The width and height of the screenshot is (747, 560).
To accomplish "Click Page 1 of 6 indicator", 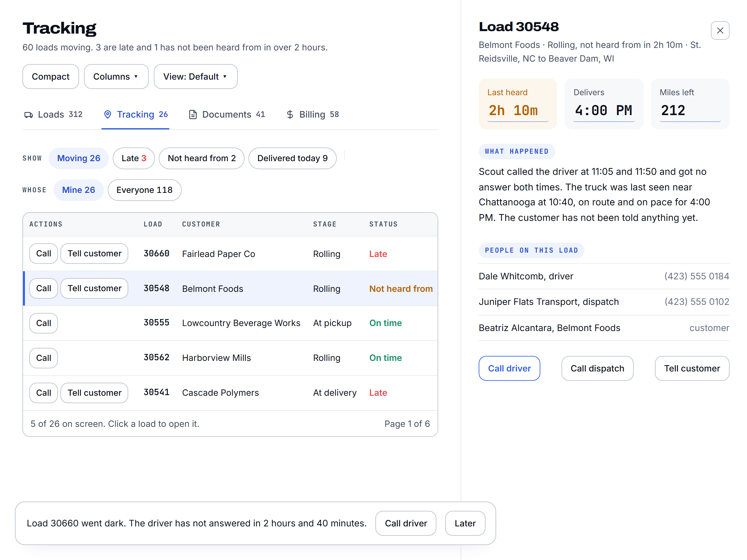I will click(407, 424).
